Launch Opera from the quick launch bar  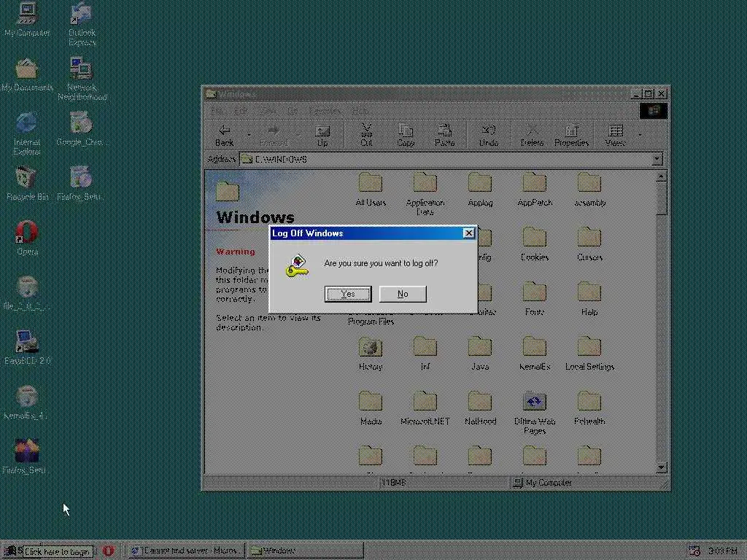109,551
